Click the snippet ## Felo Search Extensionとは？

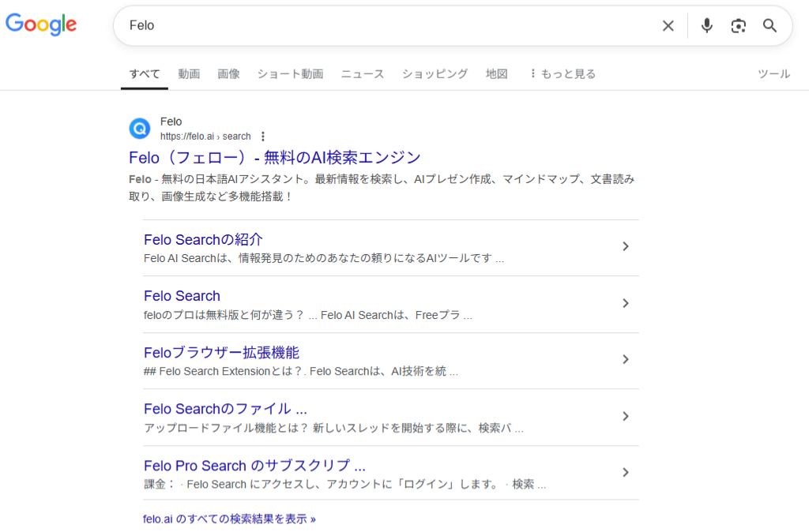tap(301, 371)
